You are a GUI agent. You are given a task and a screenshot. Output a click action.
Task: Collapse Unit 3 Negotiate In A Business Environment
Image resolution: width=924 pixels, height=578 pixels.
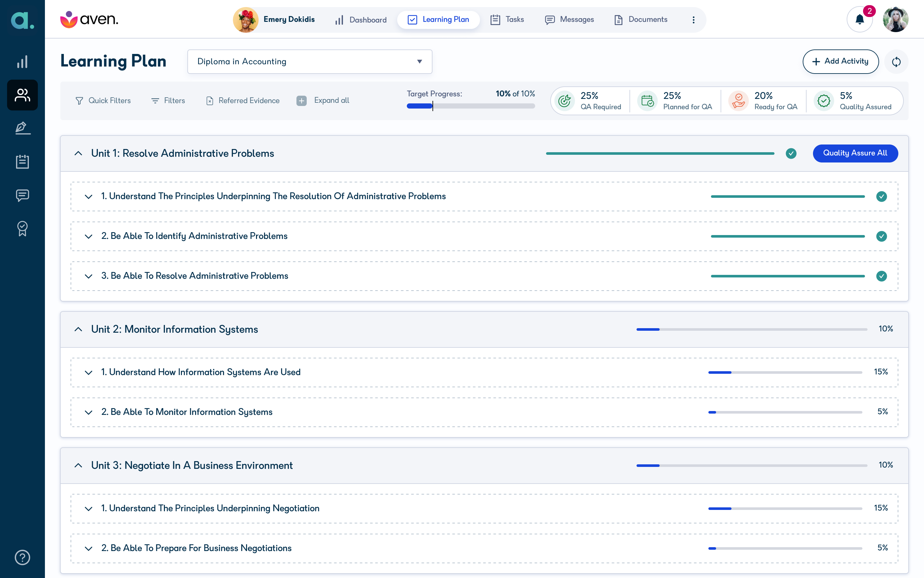coord(78,465)
